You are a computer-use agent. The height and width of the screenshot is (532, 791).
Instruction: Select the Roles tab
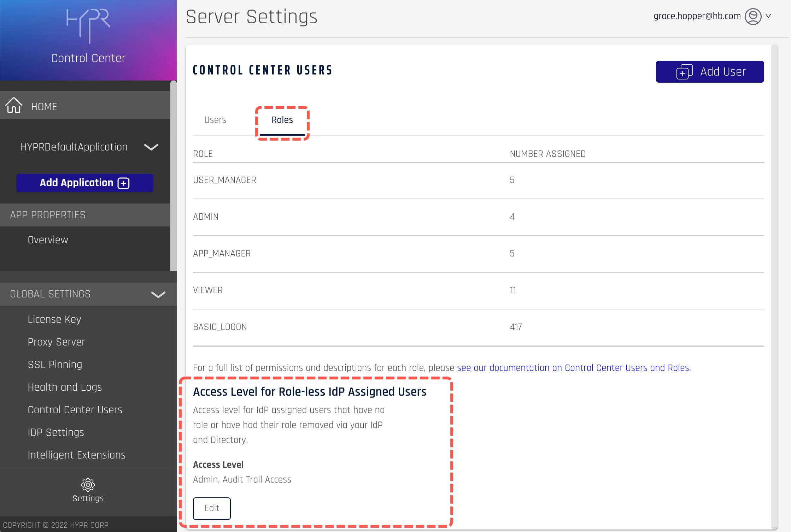(282, 120)
